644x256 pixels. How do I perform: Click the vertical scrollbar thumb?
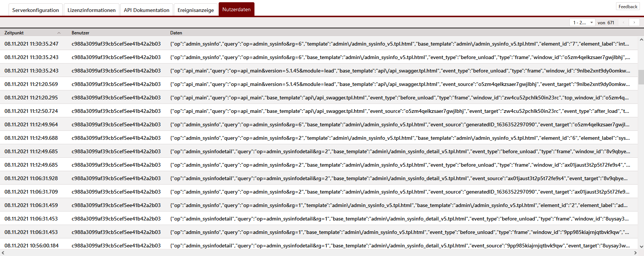pyautogui.click(x=641, y=77)
